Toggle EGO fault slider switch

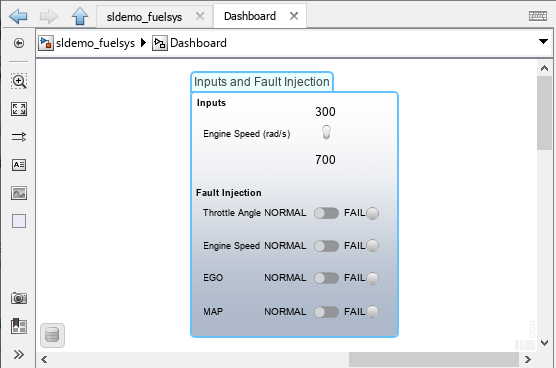(326, 278)
